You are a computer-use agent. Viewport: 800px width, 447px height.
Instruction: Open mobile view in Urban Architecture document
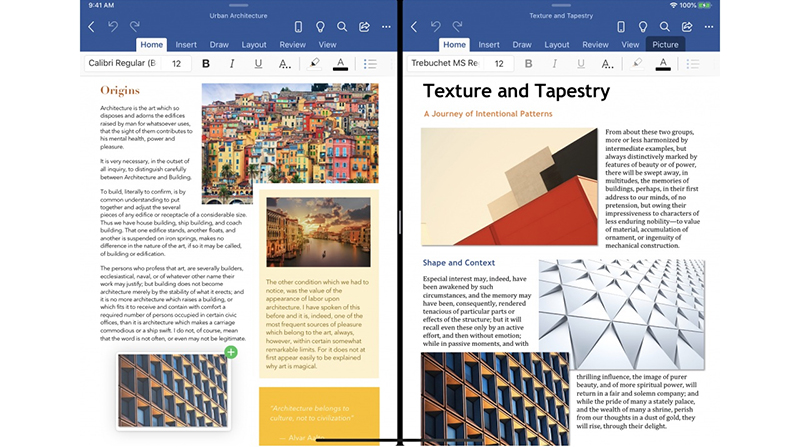pos(298,27)
